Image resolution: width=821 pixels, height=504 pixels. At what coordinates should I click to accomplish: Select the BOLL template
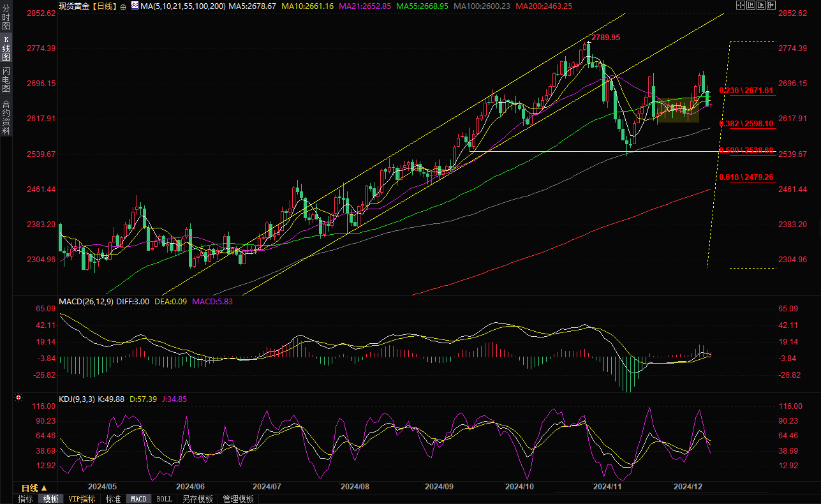tap(164, 499)
